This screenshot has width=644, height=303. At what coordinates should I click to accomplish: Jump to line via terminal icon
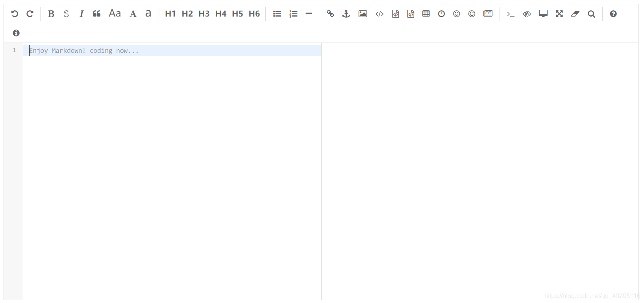click(511, 14)
